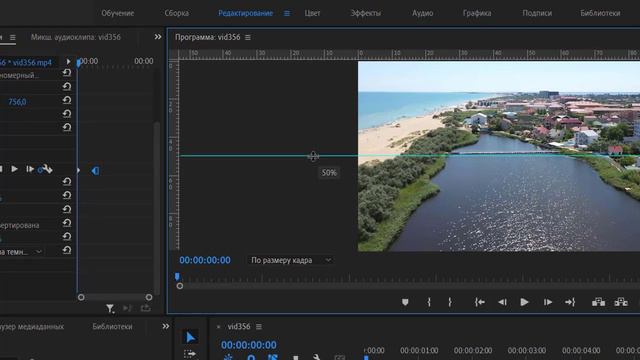The width and height of the screenshot is (640, 360).
Task: Step back one frame in Program monitor
Action: point(502,302)
